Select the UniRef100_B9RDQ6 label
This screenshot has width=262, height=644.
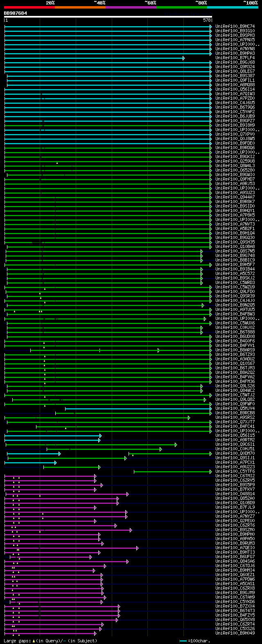pyautogui.click(x=235, y=148)
